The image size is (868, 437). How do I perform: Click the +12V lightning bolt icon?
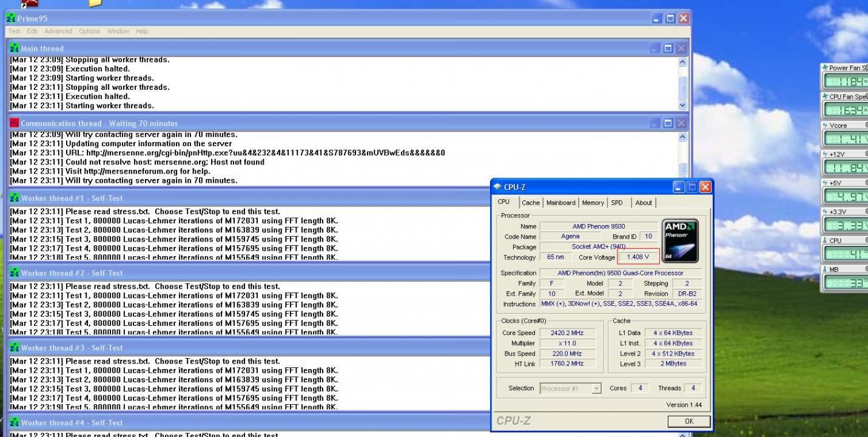825,154
